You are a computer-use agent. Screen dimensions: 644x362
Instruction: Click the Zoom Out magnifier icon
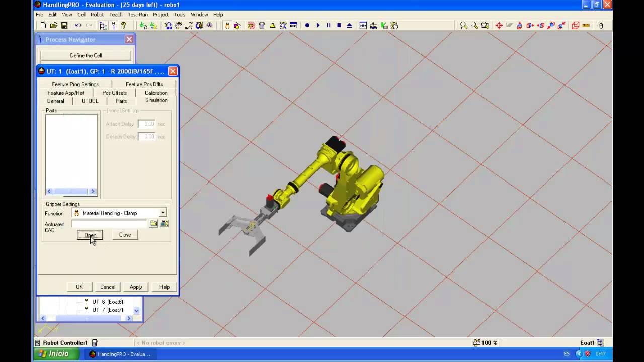pyautogui.click(x=474, y=25)
